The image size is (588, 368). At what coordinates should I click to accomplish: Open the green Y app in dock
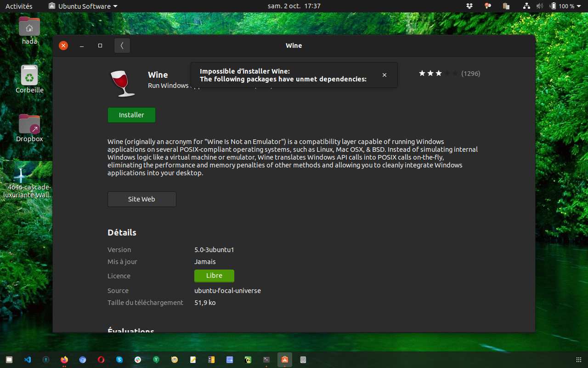pyautogui.click(x=156, y=360)
